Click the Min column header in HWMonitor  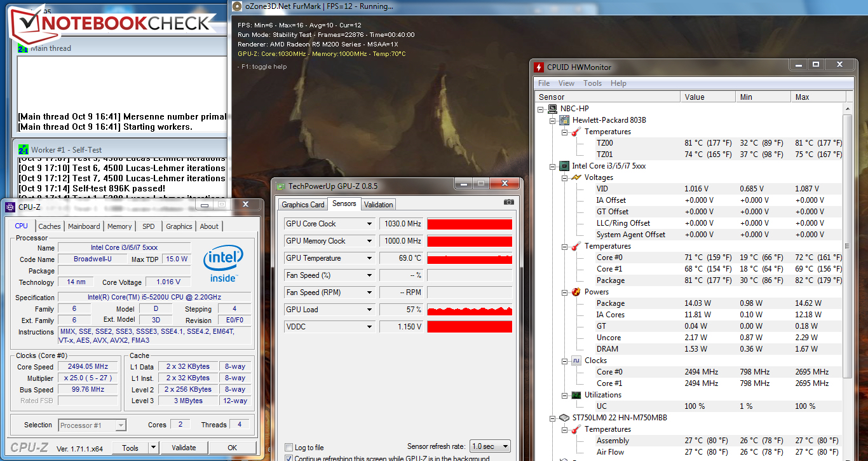764,97
